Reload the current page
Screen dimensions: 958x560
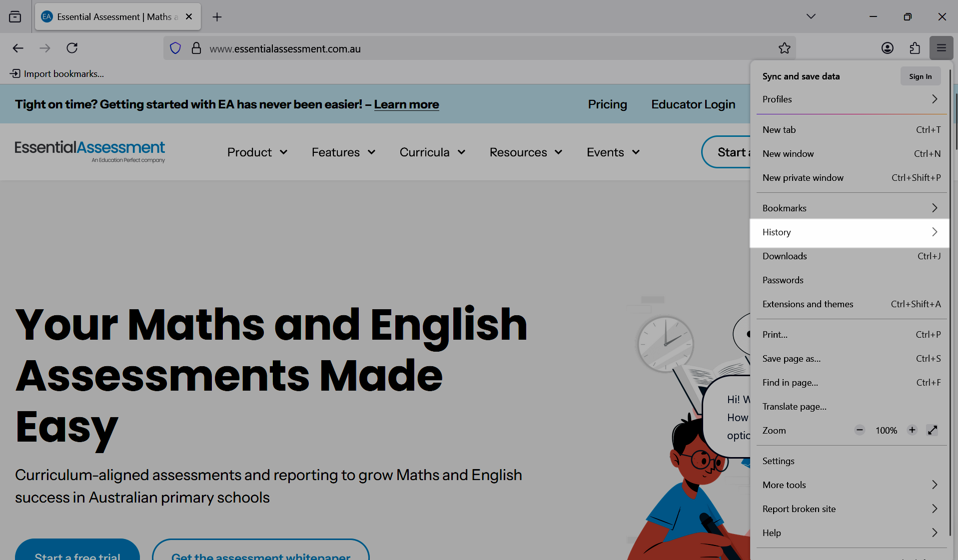pyautogui.click(x=72, y=48)
